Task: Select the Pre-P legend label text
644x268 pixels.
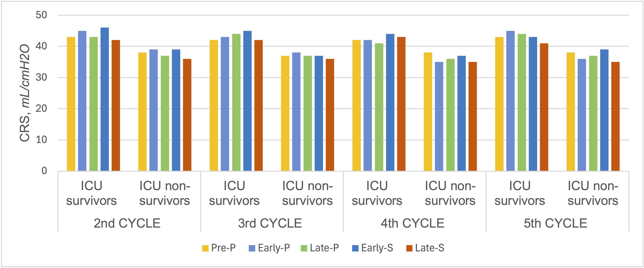Action: [223, 248]
